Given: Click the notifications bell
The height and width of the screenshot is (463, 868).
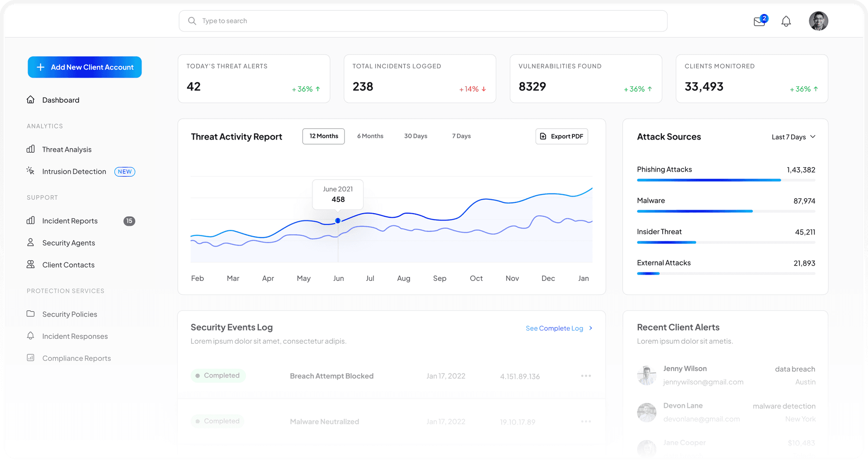Looking at the screenshot, I should 786,21.
